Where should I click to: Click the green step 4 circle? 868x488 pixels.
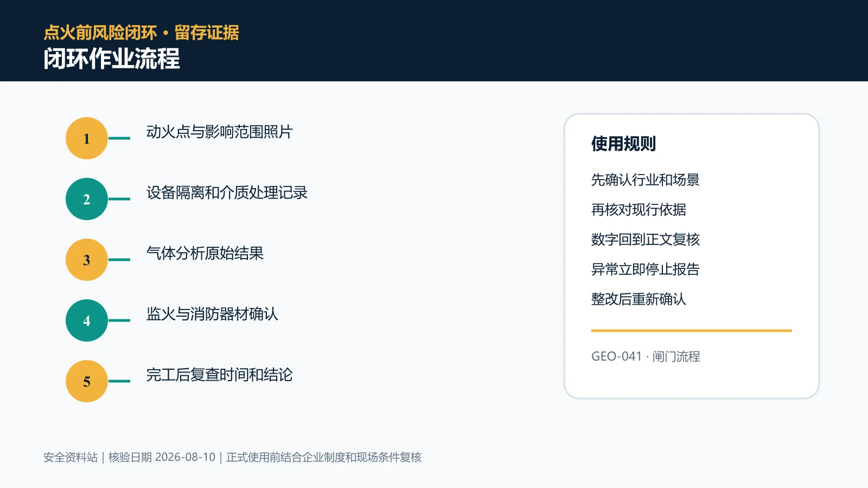click(x=87, y=320)
